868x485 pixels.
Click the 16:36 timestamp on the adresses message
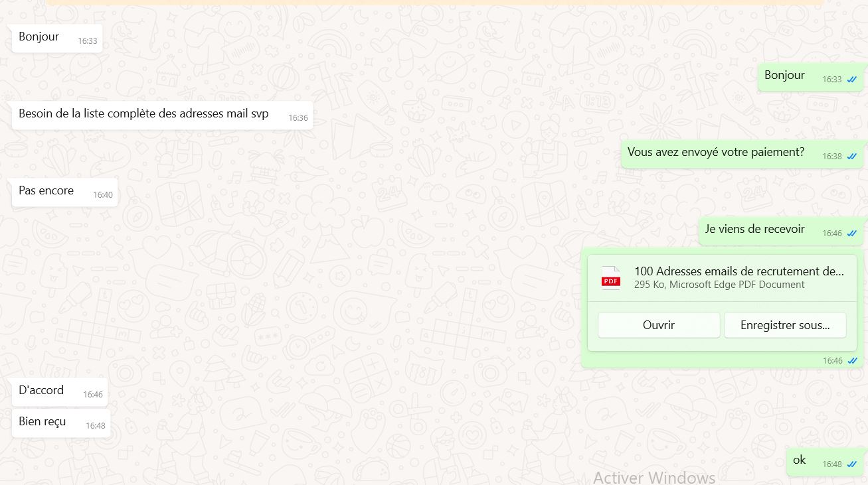click(x=298, y=118)
